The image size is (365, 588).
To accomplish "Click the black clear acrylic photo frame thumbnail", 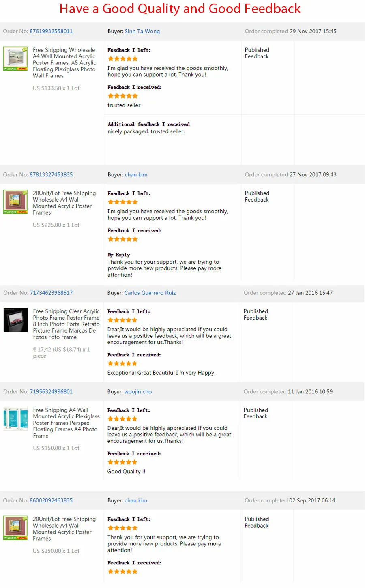I will pos(15,320).
